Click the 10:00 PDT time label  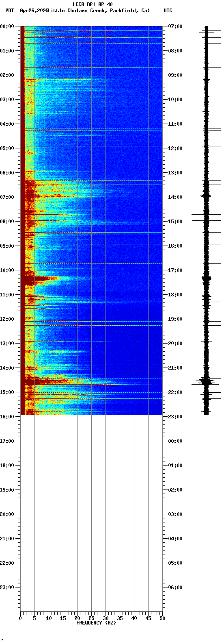coord(7,270)
